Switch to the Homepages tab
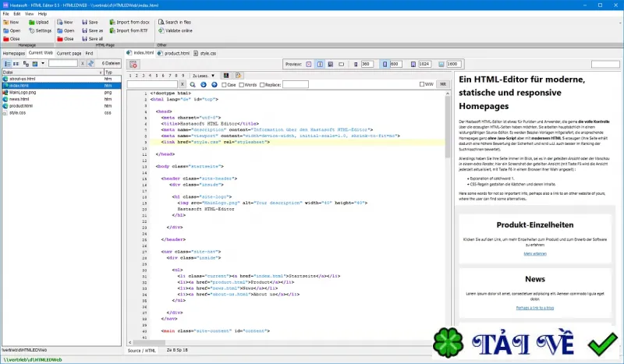The height and width of the screenshot is (364, 624). click(x=14, y=53)
